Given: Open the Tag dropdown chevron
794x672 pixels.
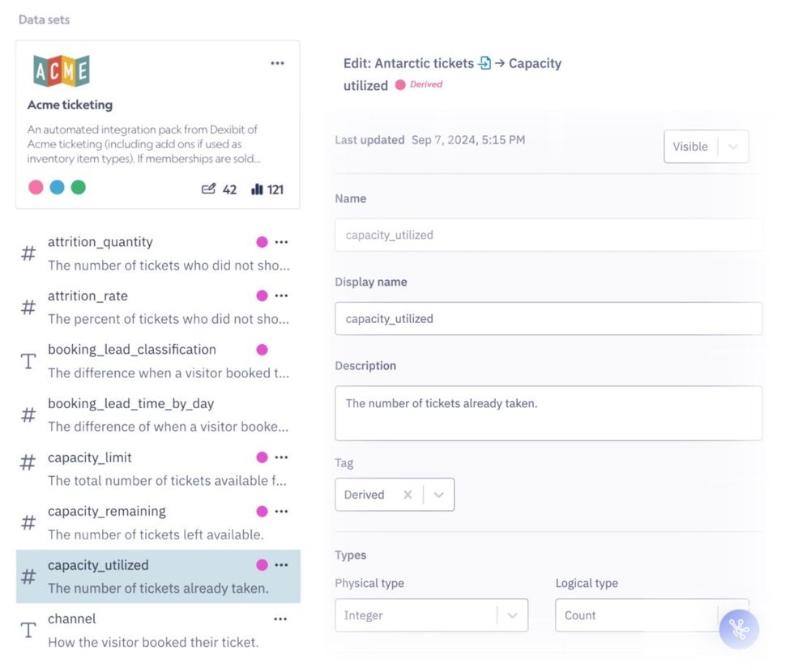Looking at the screenshot, I should pos(438,495).
